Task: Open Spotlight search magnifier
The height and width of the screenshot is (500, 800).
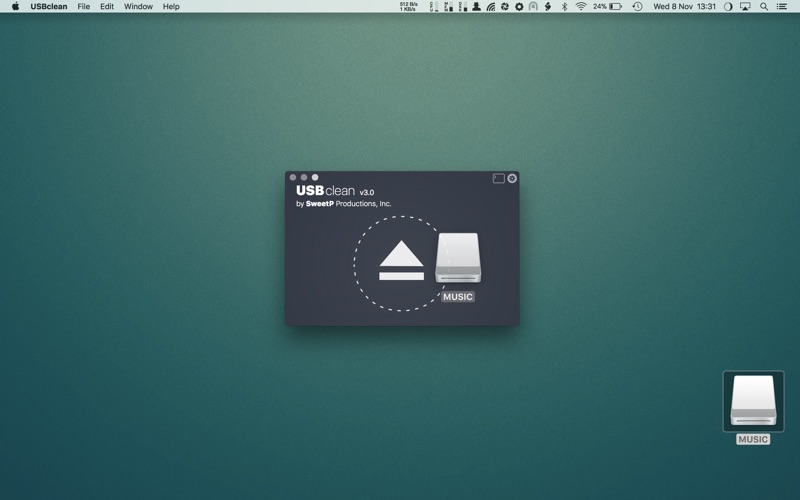Action: coord(764,6)
